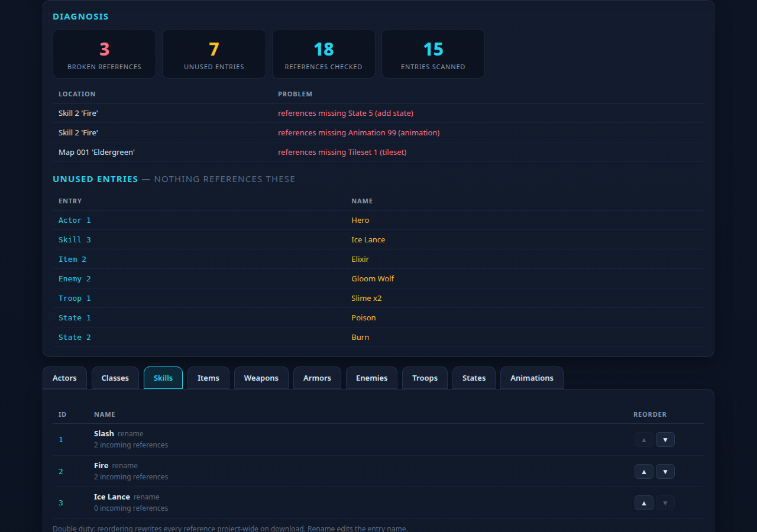Viewport: 757px width, 532px height.
Task: Move Fire skill down with arrow
Action: [x=665, y=472]
